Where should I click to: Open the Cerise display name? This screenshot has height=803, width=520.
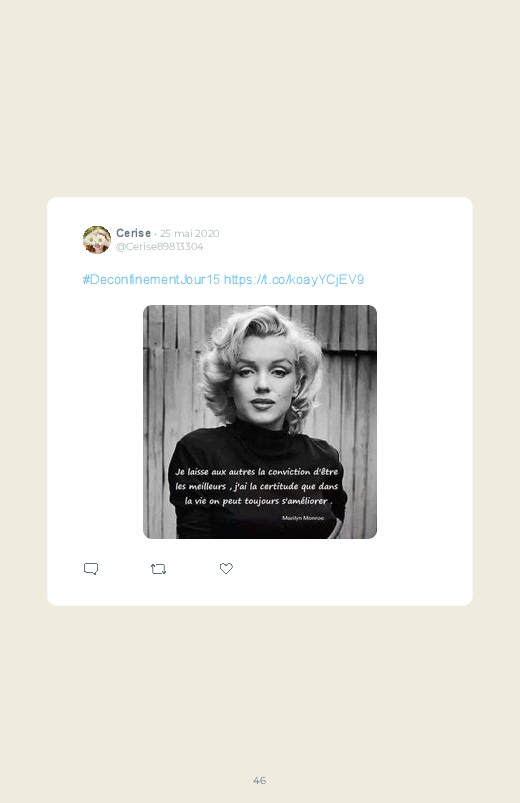pyautogui.click(x=133, y=233)
